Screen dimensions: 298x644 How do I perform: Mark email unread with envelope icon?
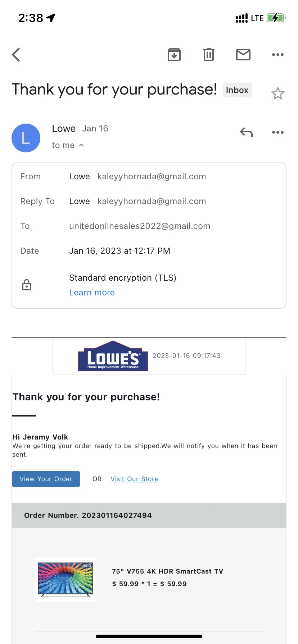243,55
